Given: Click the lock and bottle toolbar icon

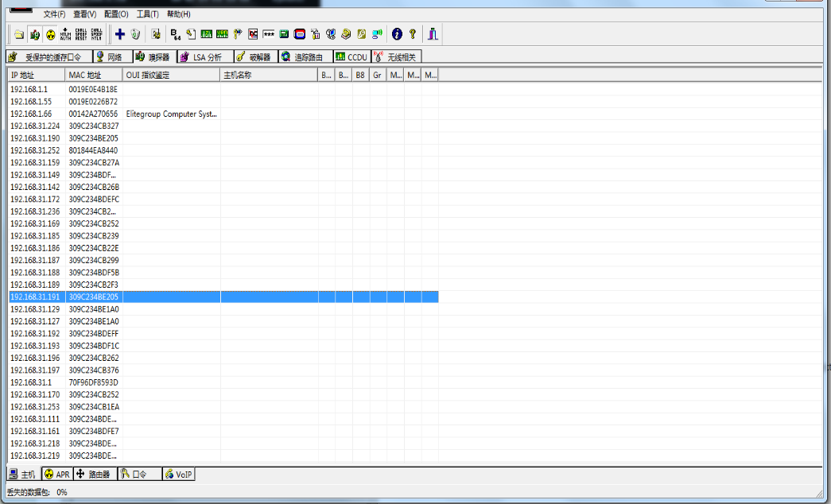Looking at the screenshot, I should 316,34.
